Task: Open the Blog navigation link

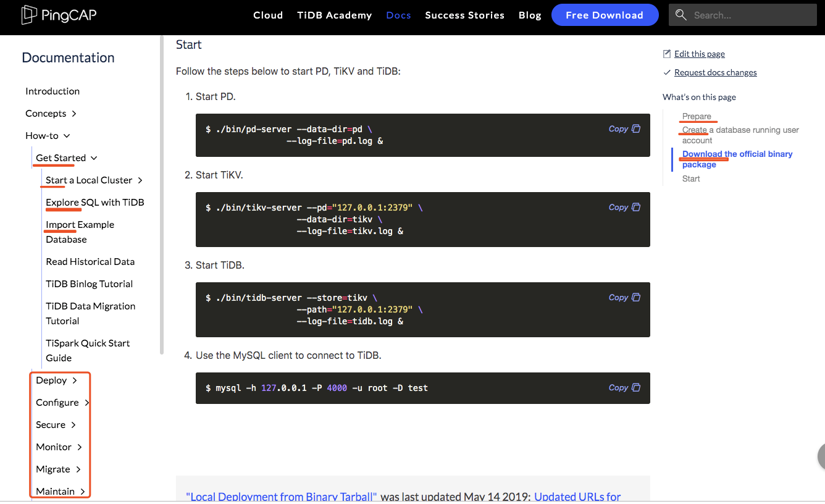Action: 530,15
